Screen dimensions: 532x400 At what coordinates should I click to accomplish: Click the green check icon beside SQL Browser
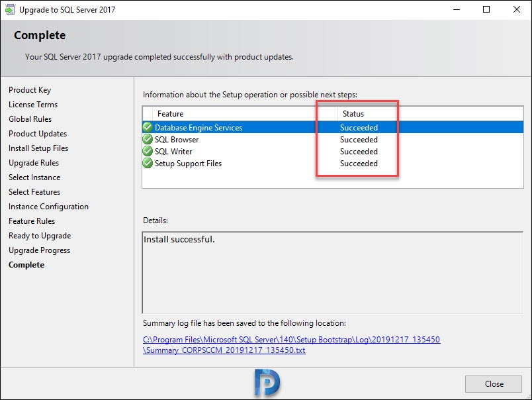click(x=148, y=139)
